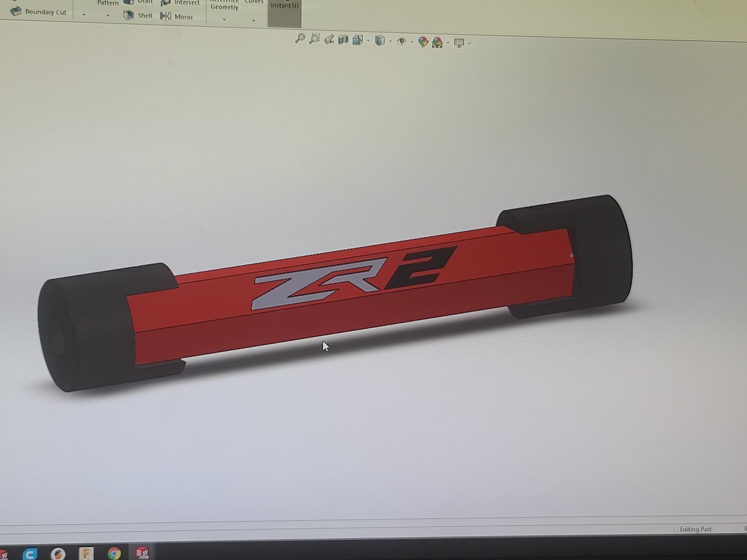Screen dimensions: 747x560
Task: Open Google Chrome from the taskbar
Action: (114, 553)
